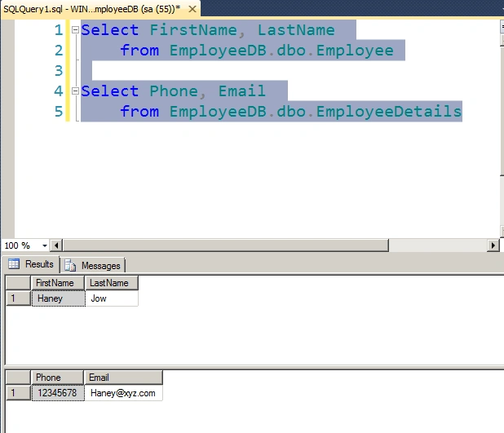Switch to the Messages tab
This screenshot has width=504, height=433.
point(93,266)
